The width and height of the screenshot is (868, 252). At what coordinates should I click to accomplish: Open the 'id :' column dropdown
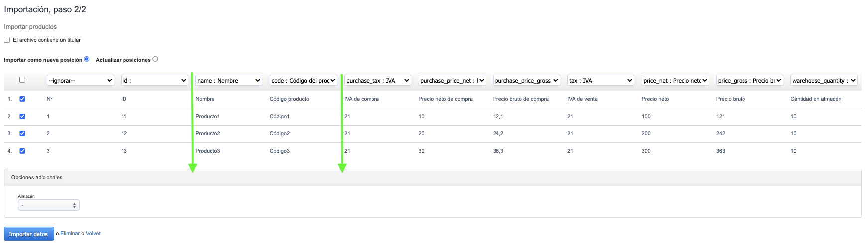click(154, 80)
